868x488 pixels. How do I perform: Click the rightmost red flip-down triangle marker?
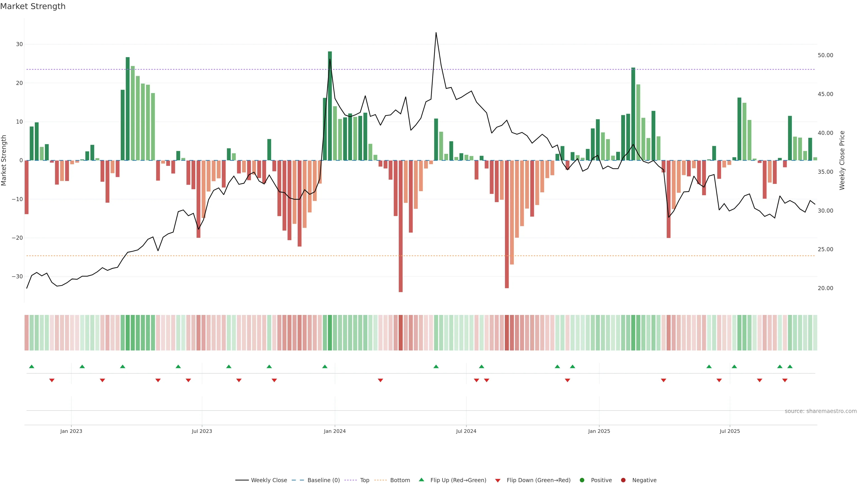(785, 380)
